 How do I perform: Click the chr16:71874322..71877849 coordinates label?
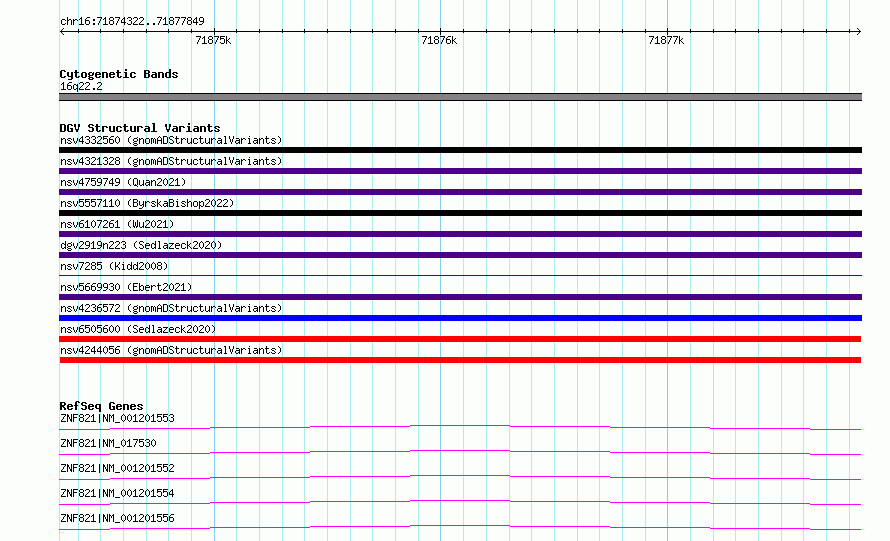point(132,22)
